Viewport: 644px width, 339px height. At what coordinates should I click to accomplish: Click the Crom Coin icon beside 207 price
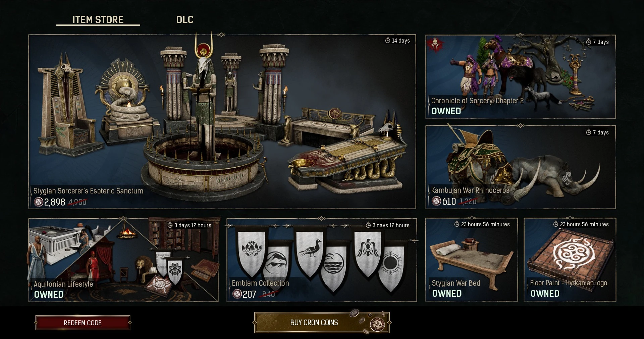[237, 294]
